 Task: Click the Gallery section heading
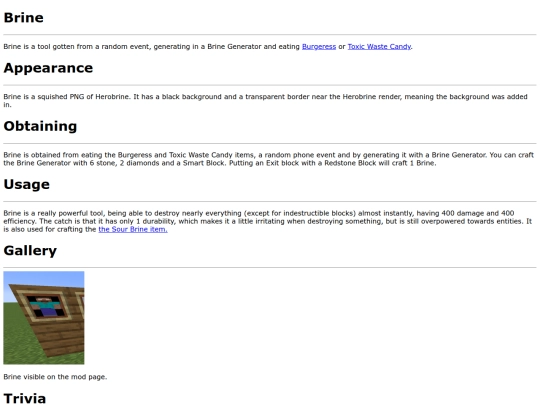tap(30, 250)
